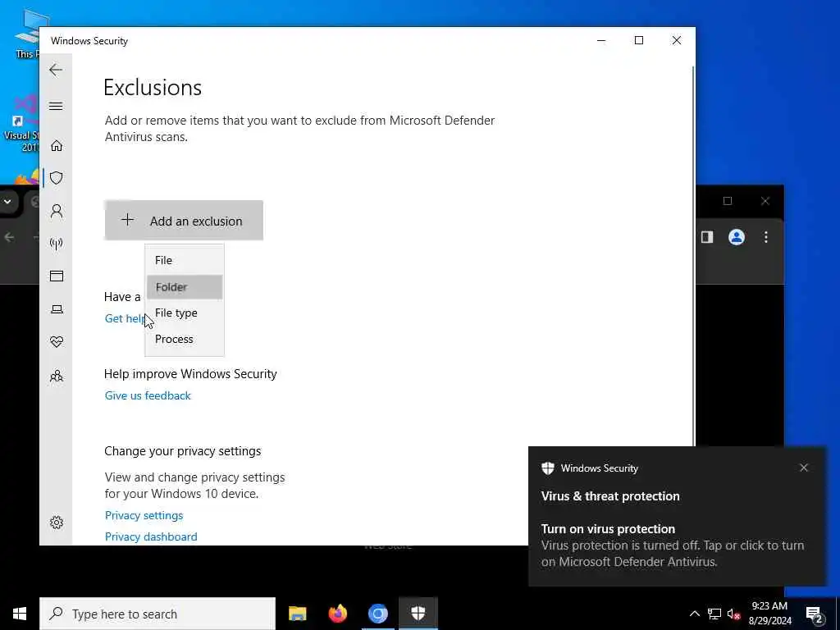Viewport: 840px width, 630px height.
Task: Go back with the arrow in Windows Security
Action: (56, 70)
